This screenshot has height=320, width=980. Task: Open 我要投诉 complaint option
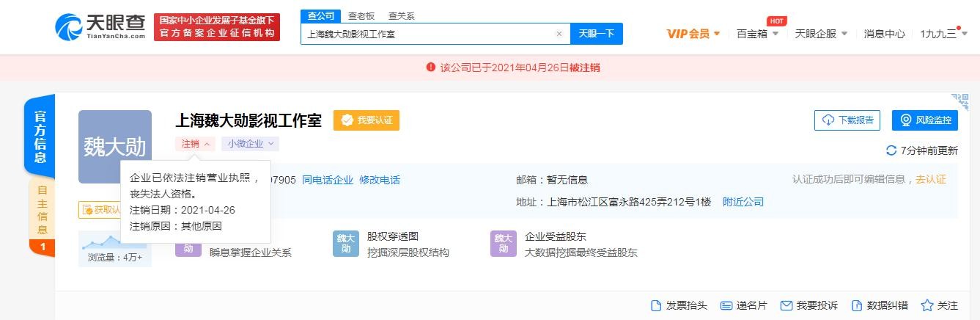809,305
